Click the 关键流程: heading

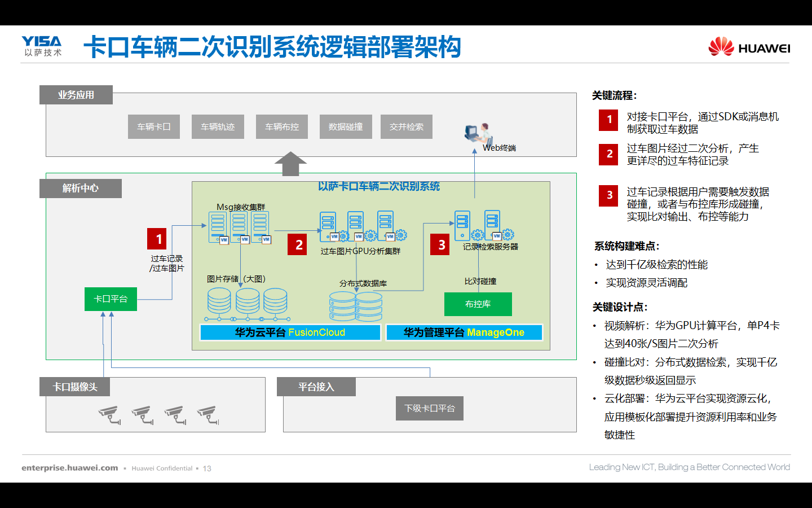(x=615, y=95)
